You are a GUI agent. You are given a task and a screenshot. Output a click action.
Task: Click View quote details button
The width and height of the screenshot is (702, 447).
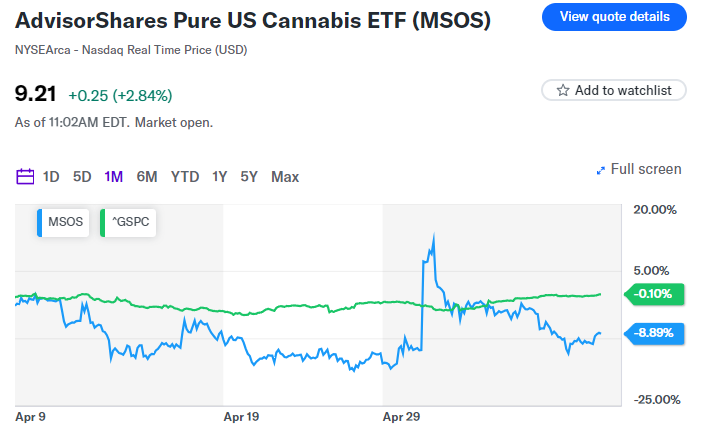614,16
